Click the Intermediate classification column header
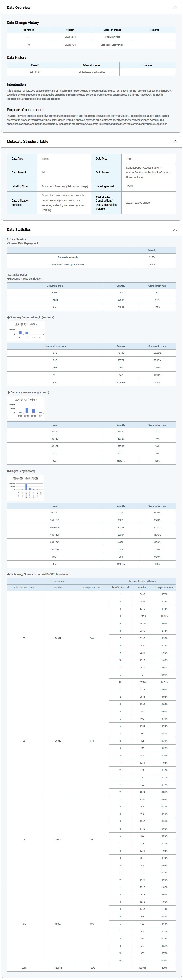 pyautogui.click(x=142, y=581)
